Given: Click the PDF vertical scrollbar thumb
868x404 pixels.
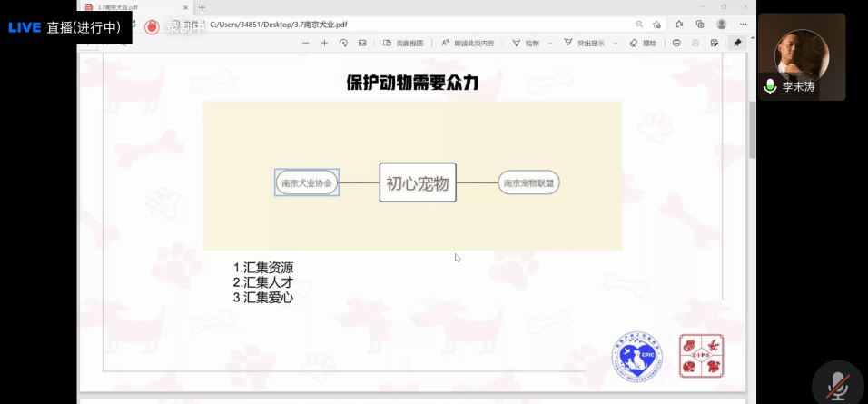Looking at the screenshot, I should pyautogui.click(x=752, y=131).
